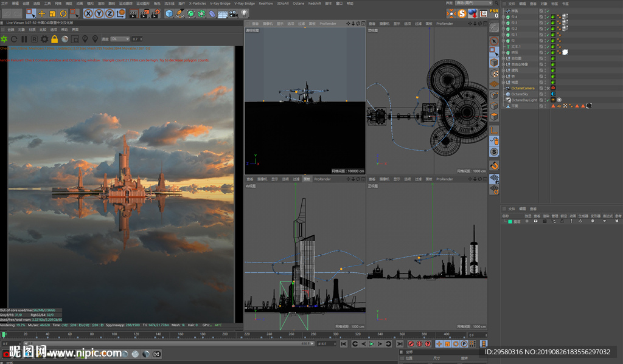Image resolution: width=623 pixels, height=364 pixels.
Task: Open the Octane menu in menu bar
Action: click(x=298, y=3)
